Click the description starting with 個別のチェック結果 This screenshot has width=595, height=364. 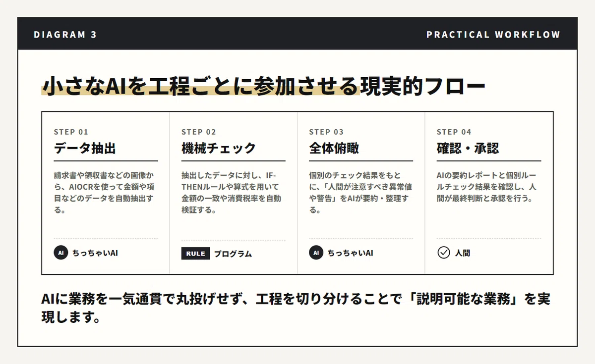[361, 193]
